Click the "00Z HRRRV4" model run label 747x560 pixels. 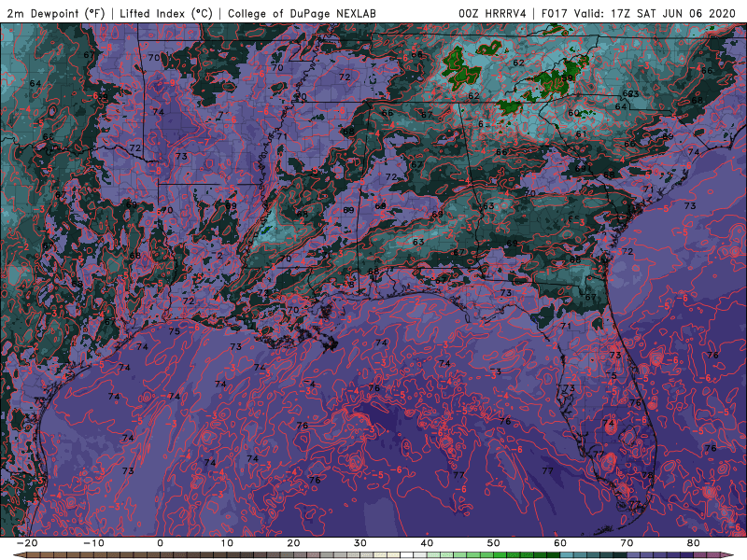coord(492,13)
